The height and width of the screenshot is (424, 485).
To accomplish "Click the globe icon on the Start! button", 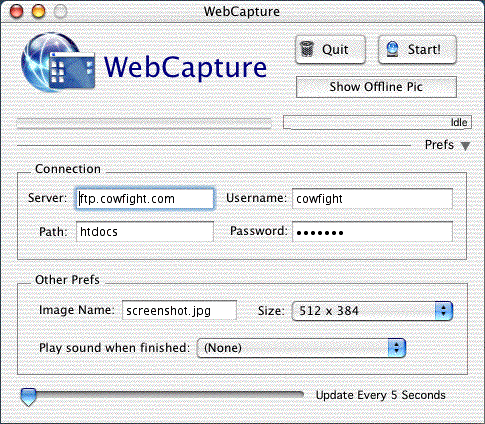I will coord(392,49).
